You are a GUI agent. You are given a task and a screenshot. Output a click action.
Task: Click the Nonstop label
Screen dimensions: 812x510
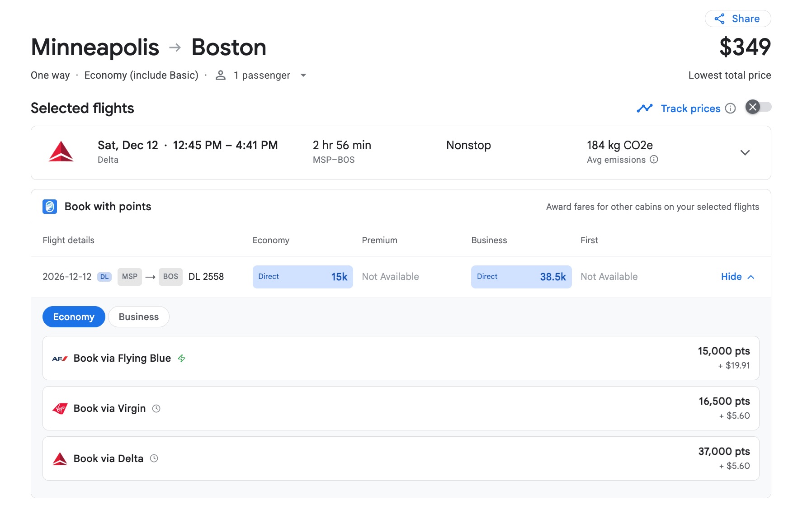point(468,145)
